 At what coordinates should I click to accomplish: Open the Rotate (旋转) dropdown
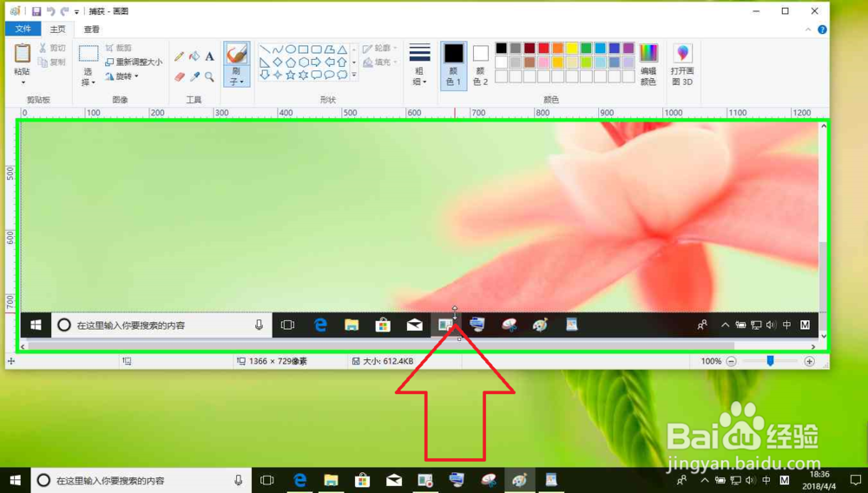pos(122,76)
